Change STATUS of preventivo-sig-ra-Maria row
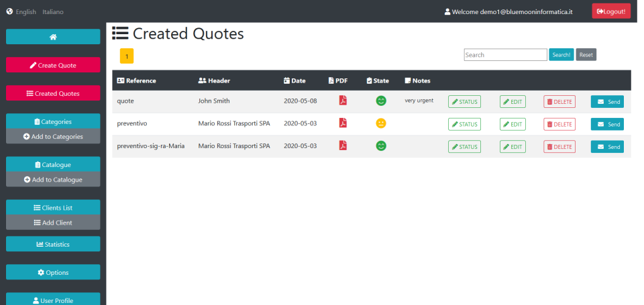Screen dimensions: 644x305 click(x=464, y=147)
